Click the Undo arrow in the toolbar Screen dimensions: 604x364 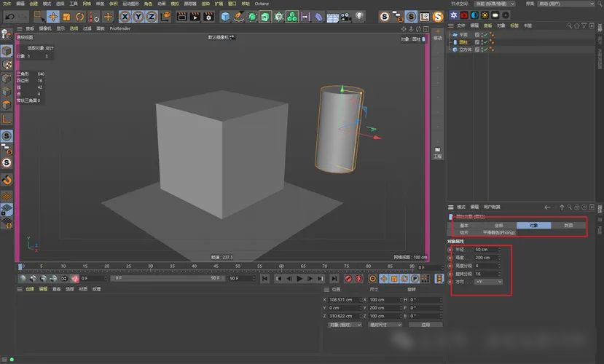[x=10, y=17]
